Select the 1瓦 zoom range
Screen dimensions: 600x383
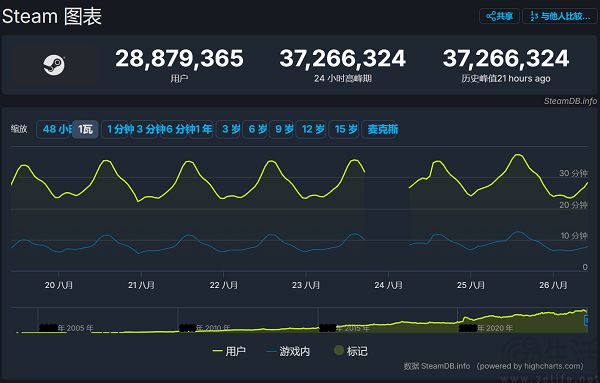(x=85, y=129)
